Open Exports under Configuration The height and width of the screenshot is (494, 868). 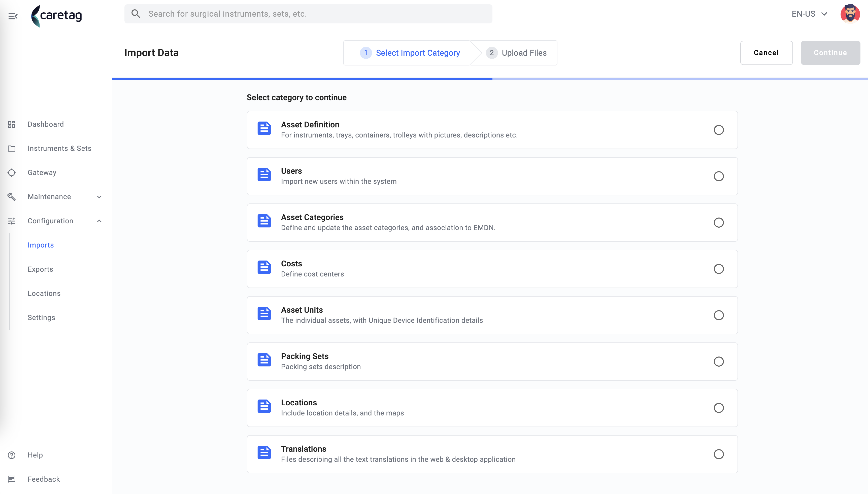tap(40, 269)
